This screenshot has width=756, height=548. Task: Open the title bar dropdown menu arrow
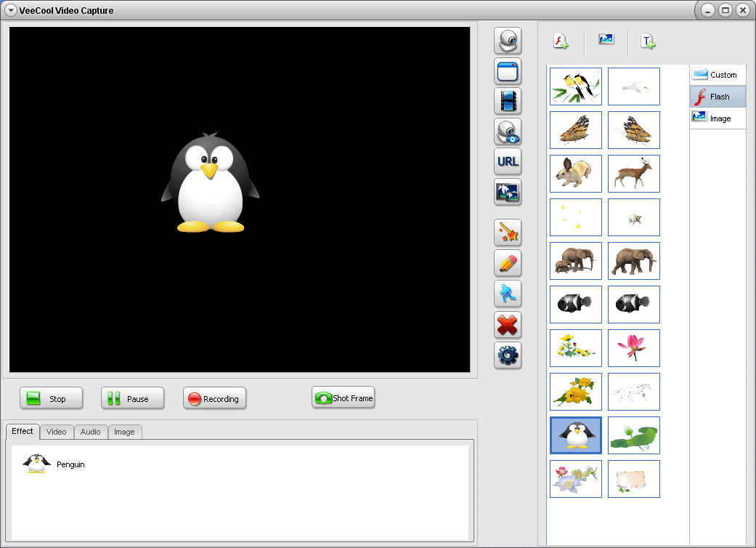tap(11, 10)
